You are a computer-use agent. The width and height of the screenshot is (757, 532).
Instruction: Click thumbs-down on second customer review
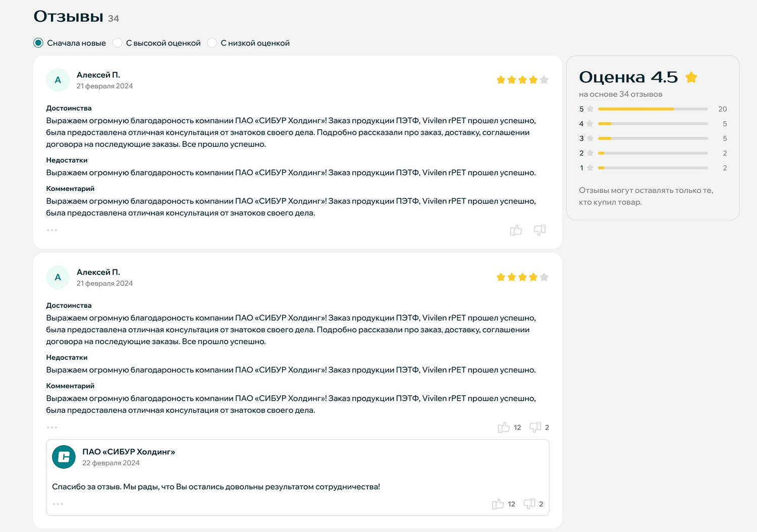coord(535,428)
